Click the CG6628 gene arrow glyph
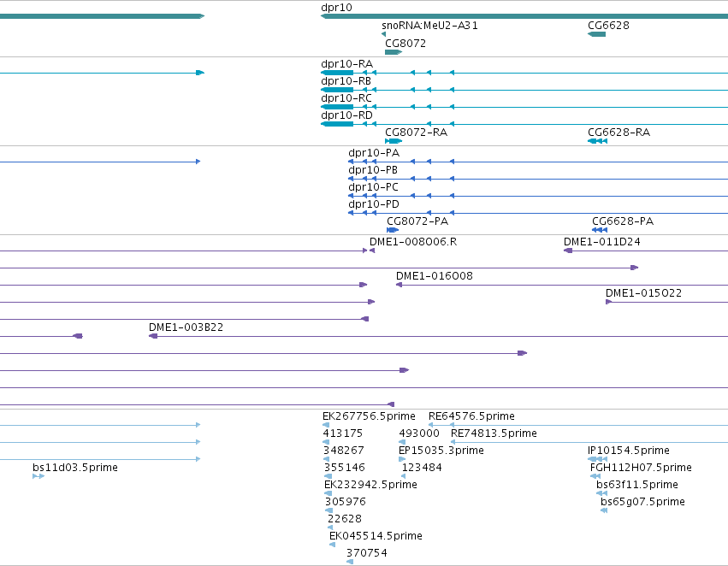Viewport: 728px width, 566px height. tap(596, 34)
